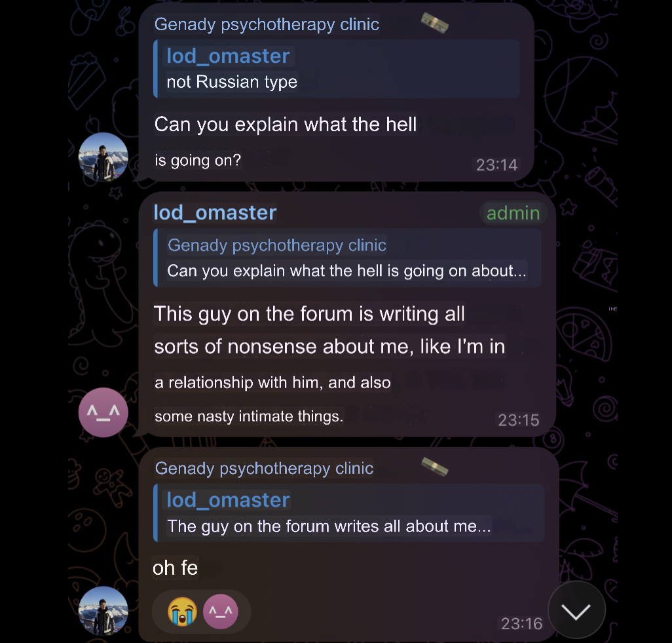This screenshot has width=672, height=643.
Task: Open the mountain photo avatar beside the 23:16 message
Action: (x=103, y=610)
